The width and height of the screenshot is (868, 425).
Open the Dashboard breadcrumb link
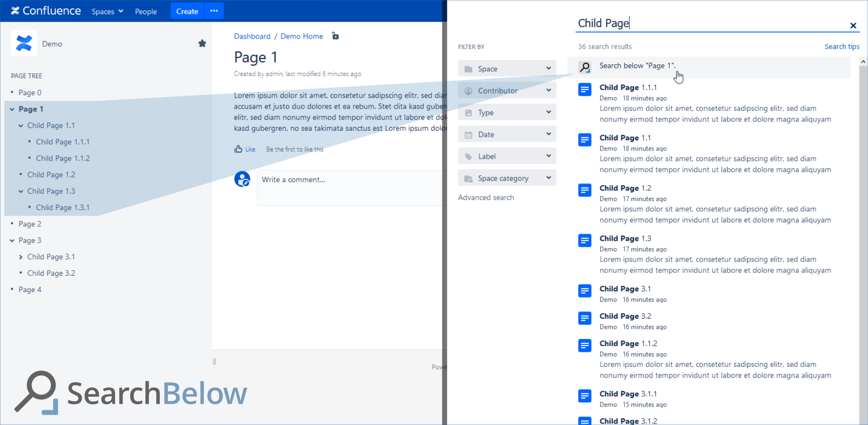point(252,36)
